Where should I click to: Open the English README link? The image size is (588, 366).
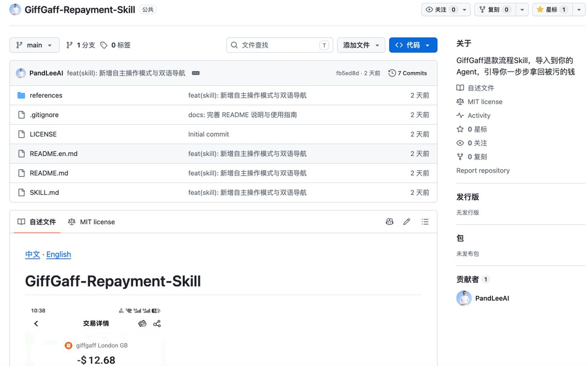click(x=59, y=254)
